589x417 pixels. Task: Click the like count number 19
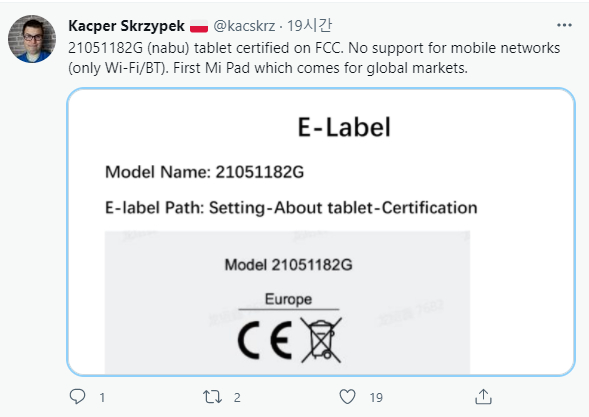376,397
